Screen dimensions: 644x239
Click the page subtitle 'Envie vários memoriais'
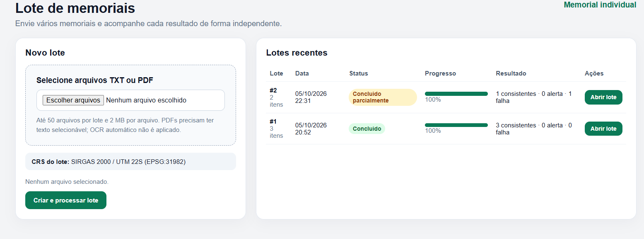point(149,24)
